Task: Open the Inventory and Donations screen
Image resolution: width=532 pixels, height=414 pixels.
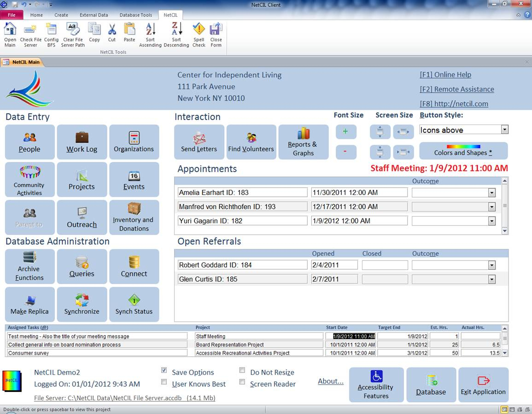Action: pyautogui.click(x=134, y=217)
